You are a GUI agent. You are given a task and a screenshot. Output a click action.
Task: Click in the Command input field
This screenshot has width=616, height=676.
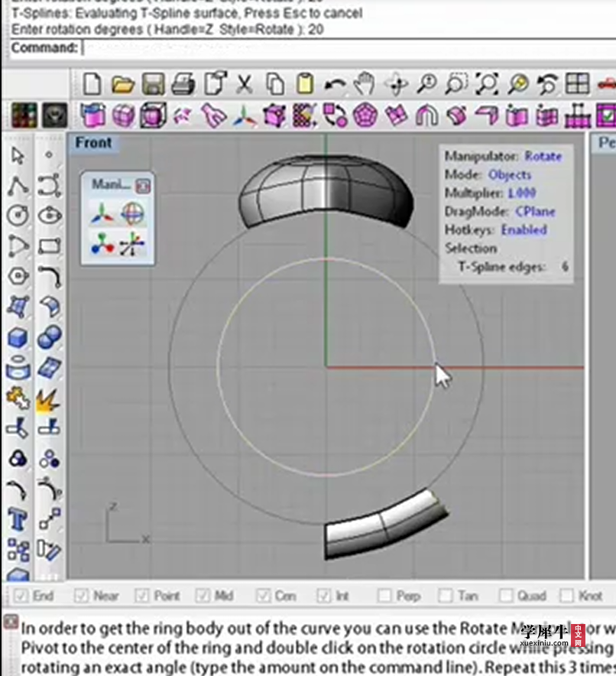point(349,48)
